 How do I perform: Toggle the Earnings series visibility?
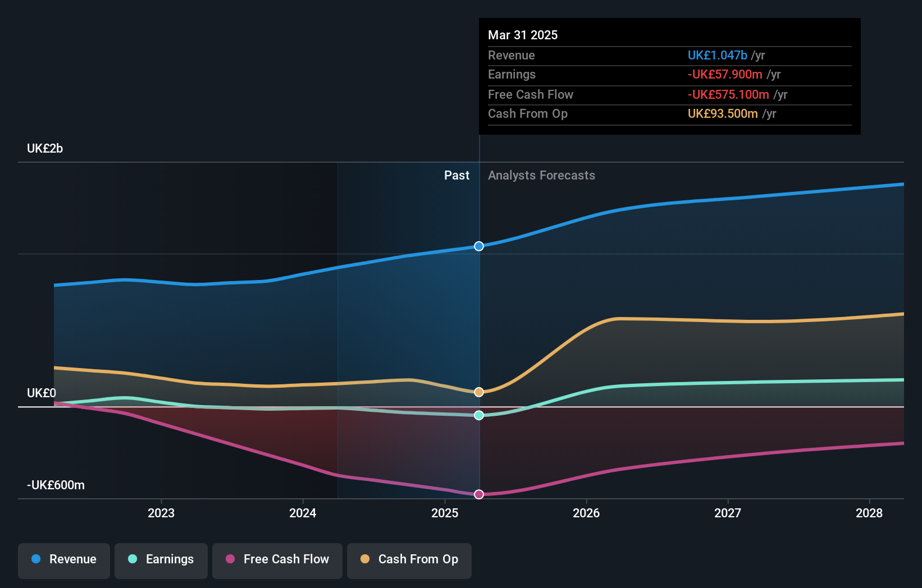tap(161, 561)
